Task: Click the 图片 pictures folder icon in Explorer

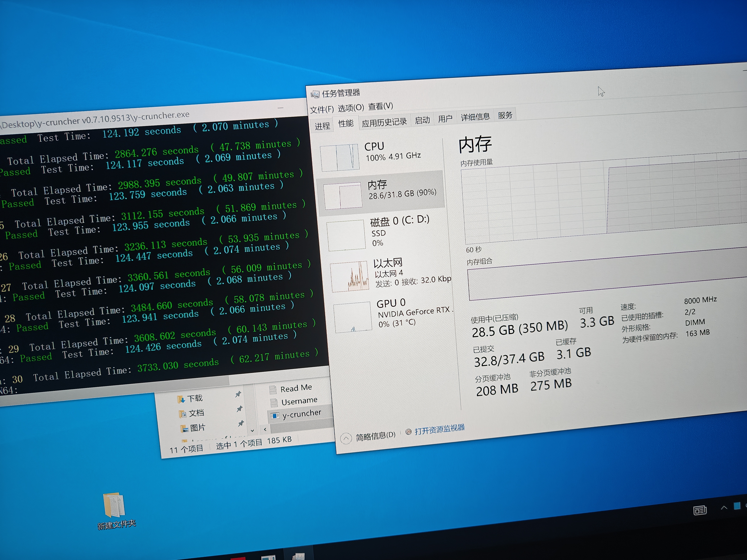Action: tap(184, 429)
